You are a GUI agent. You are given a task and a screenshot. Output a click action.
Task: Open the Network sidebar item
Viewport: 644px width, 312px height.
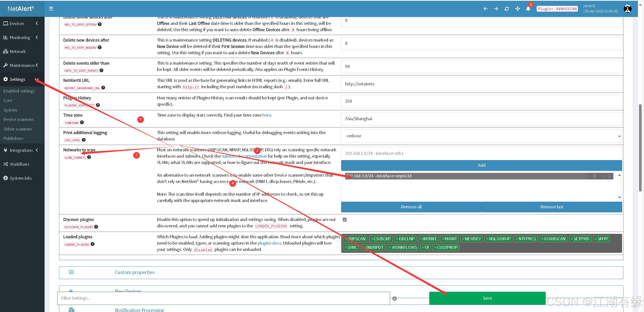pos(22,51)
